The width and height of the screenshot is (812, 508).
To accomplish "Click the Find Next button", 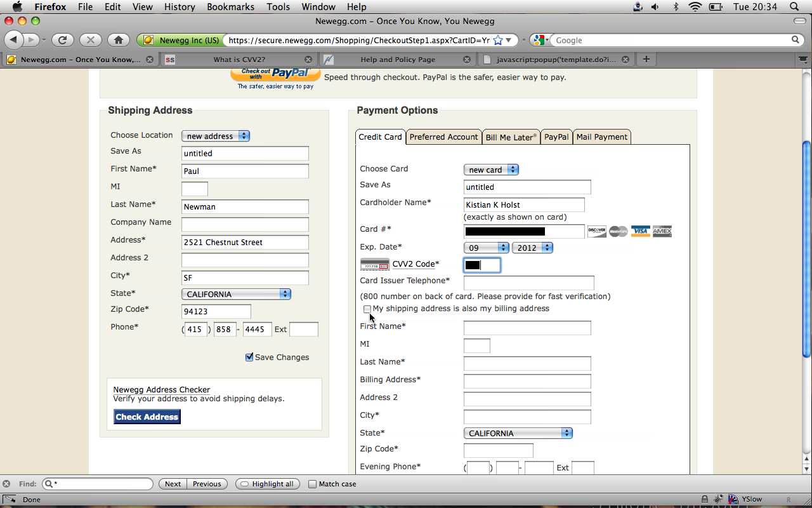I will (173, 484).
